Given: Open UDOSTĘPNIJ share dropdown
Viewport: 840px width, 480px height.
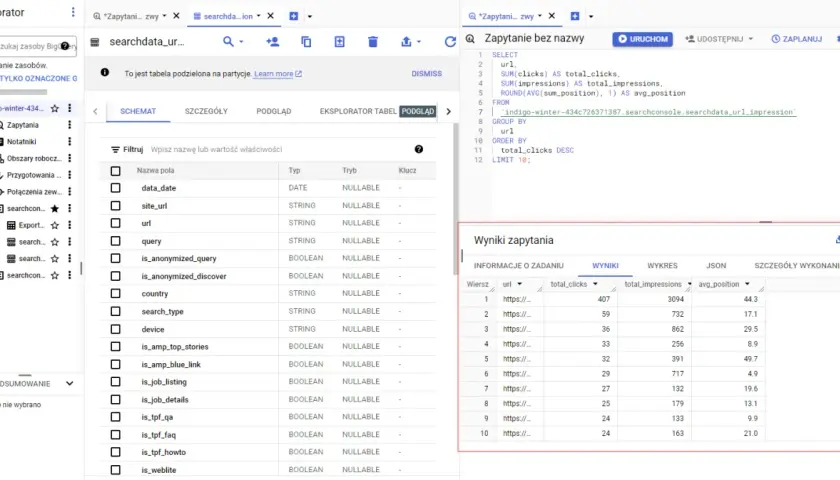Looking at the screenshot, I should coord(751,39).
